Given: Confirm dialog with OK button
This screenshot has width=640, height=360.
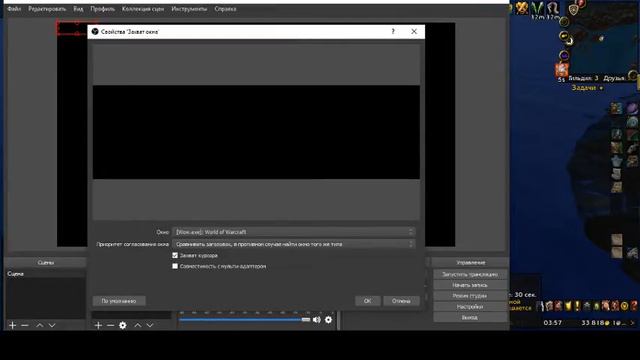Looking at the screenshot, I should (367, 301).
